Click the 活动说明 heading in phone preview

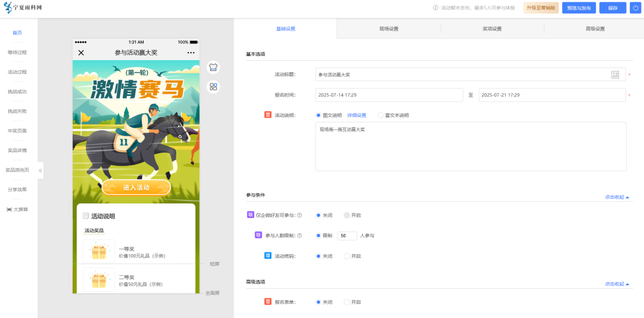coord(103,216)
